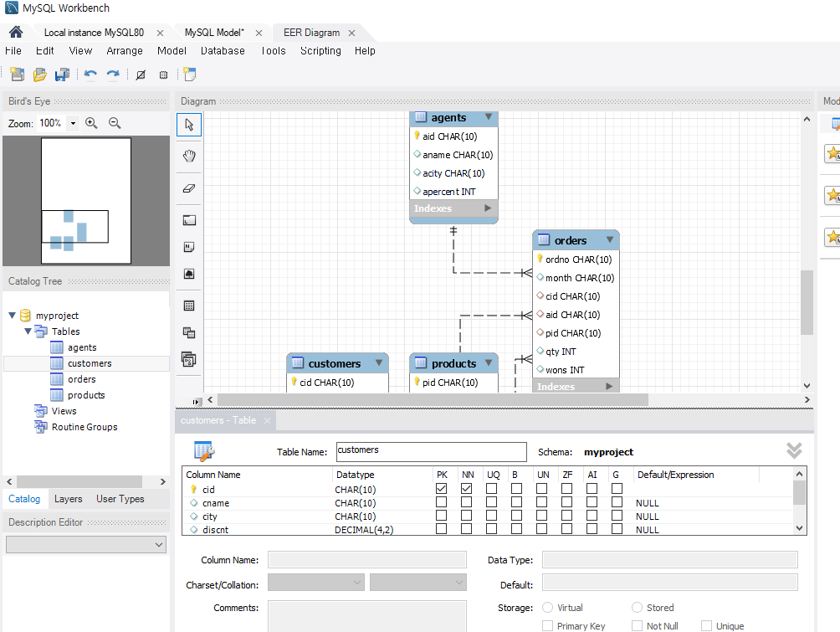This screenshot has height=632, width=840.
Task: Select the new routine group tool
Action: [x=189, y=359]
